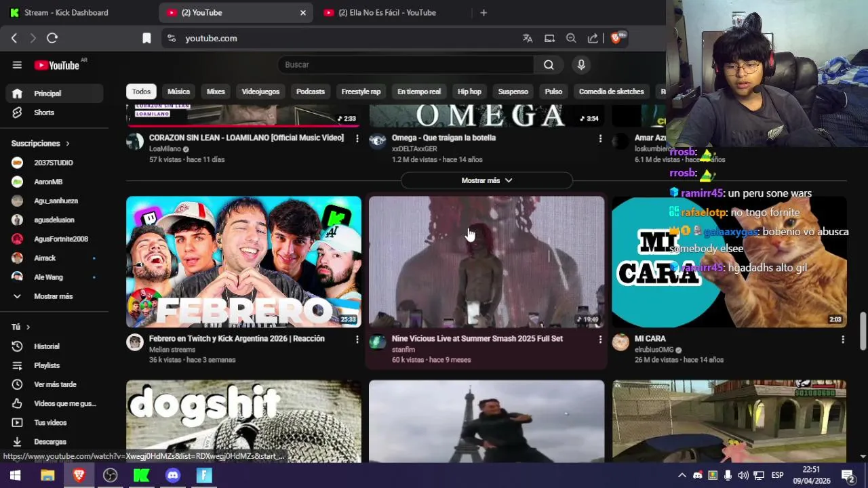
Task: Open options menu for Nine Vicious Live video
Action: pos(599,340)
